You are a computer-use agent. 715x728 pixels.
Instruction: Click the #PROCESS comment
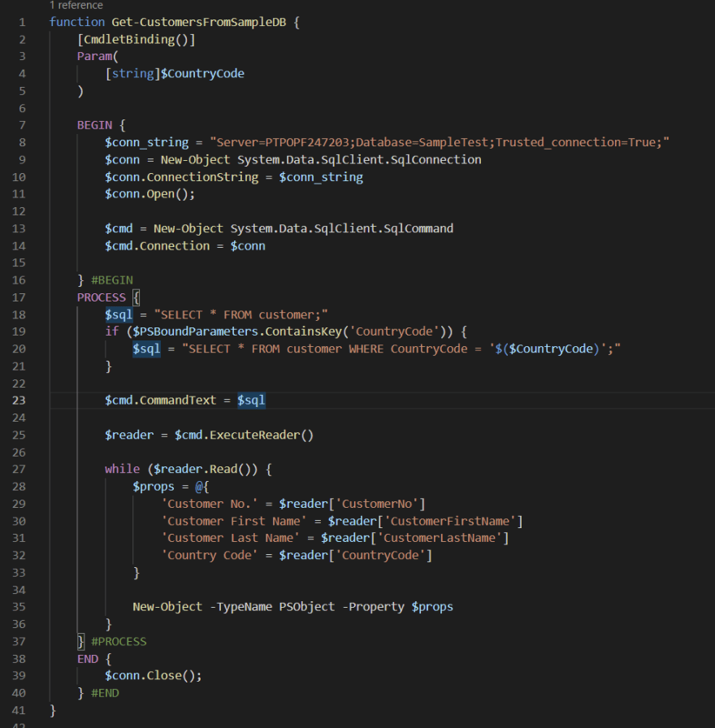pos(119,642)
